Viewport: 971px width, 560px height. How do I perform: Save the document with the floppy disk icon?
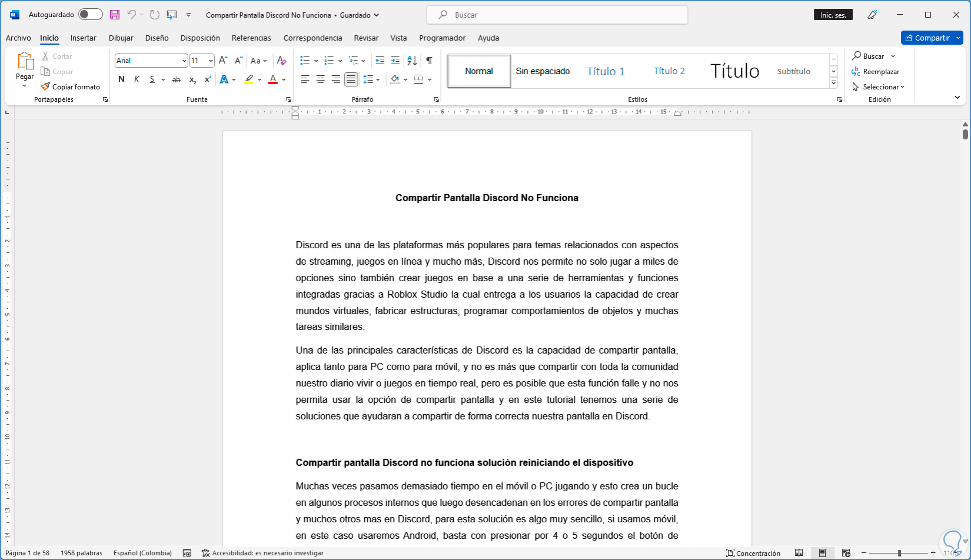click(x=115, y=15)
